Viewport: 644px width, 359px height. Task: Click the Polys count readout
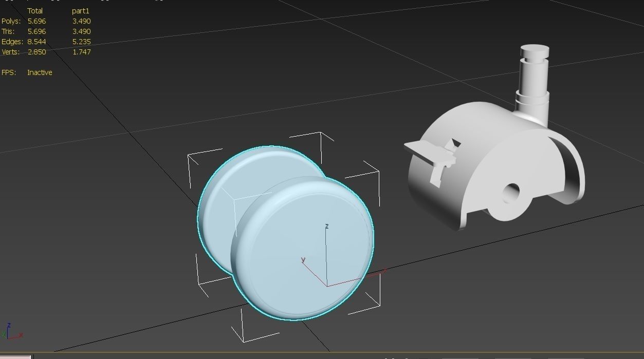tap(38, 21)
